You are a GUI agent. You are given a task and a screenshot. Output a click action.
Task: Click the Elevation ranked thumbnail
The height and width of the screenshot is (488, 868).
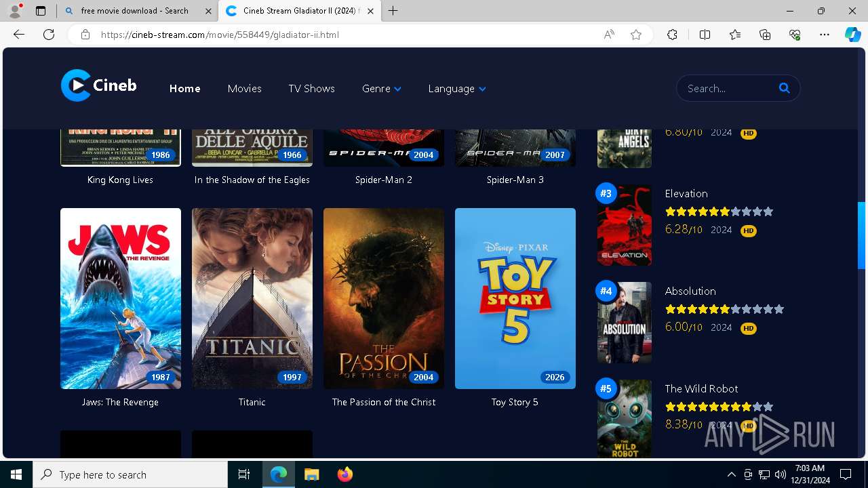(625, 225)
